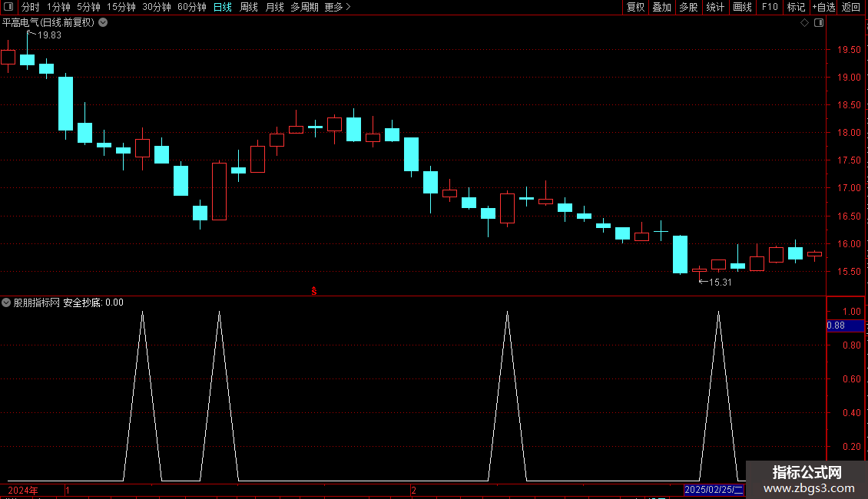
Task: Click the 返回 back button
Action: tap(851, 7)
